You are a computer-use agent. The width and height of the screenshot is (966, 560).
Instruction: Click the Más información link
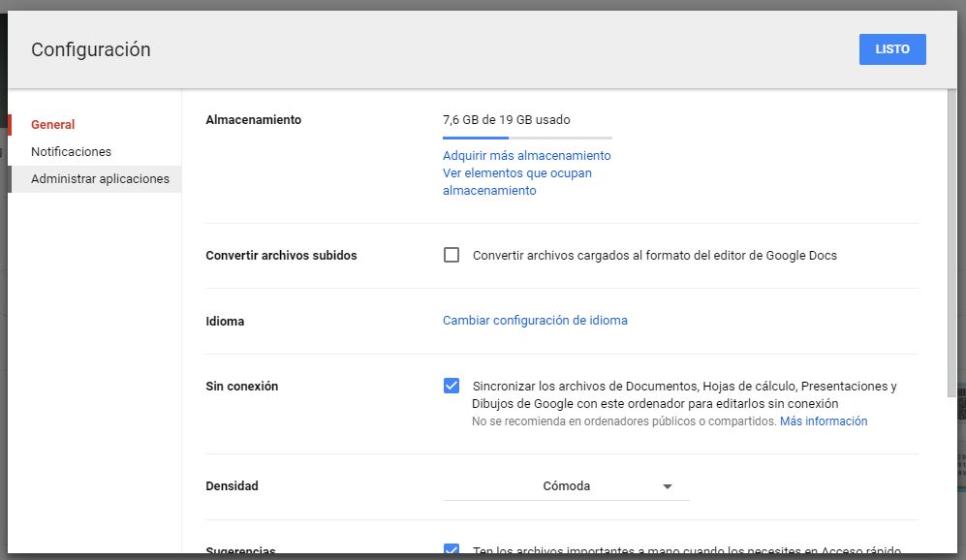(x=823, y=420)
